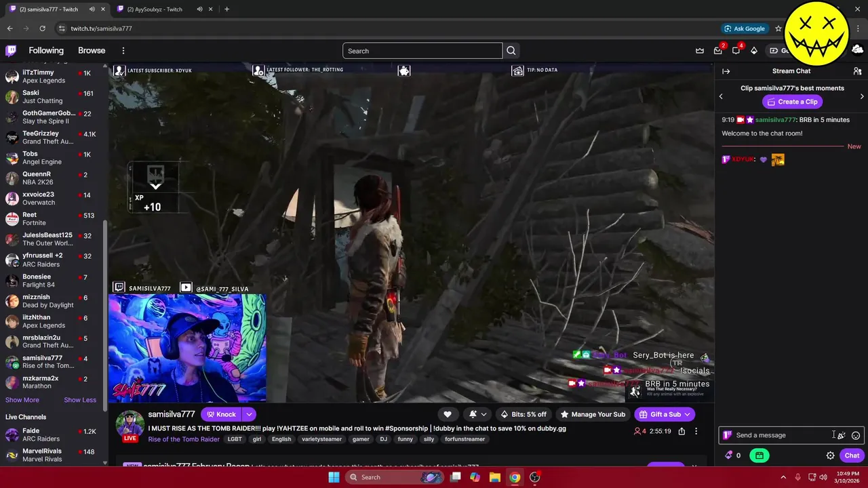Click the varietysteamer tag
The image size is (868, 488).
pos(321,439)
